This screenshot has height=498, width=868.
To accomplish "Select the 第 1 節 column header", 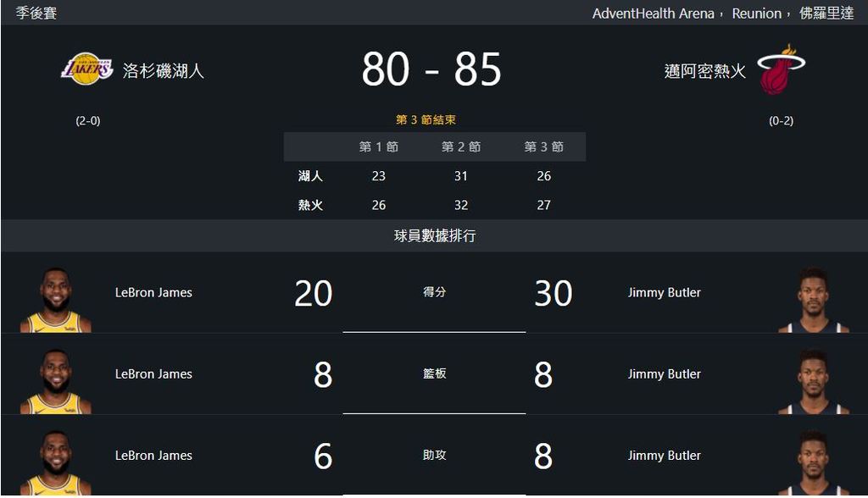I will [x=379, y=147].
